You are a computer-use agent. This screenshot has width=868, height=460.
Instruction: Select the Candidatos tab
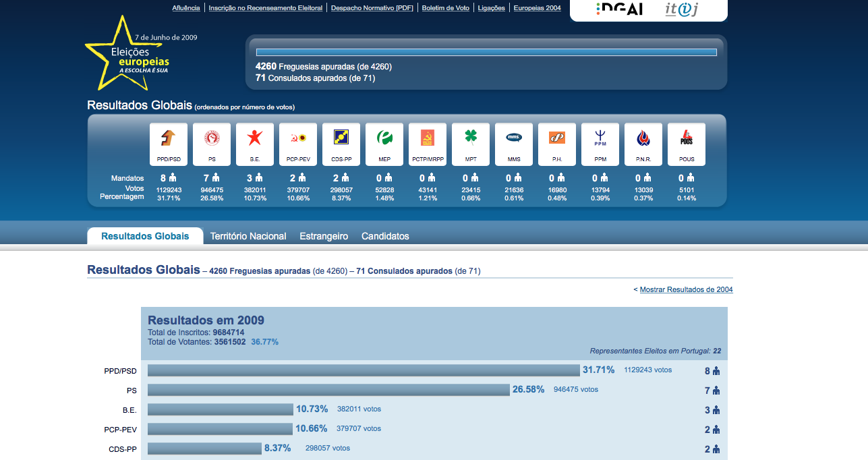pos(385,236)
